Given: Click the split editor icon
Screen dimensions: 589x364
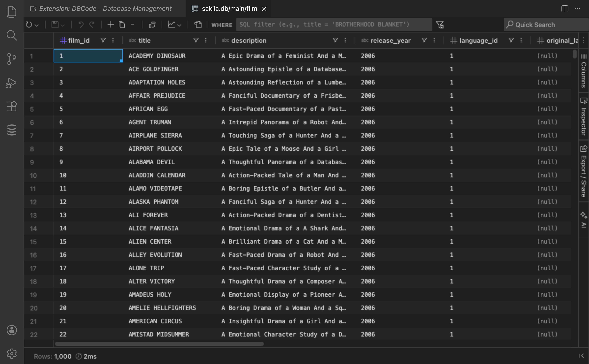Looking at the screenshot, I should (565, 9).
